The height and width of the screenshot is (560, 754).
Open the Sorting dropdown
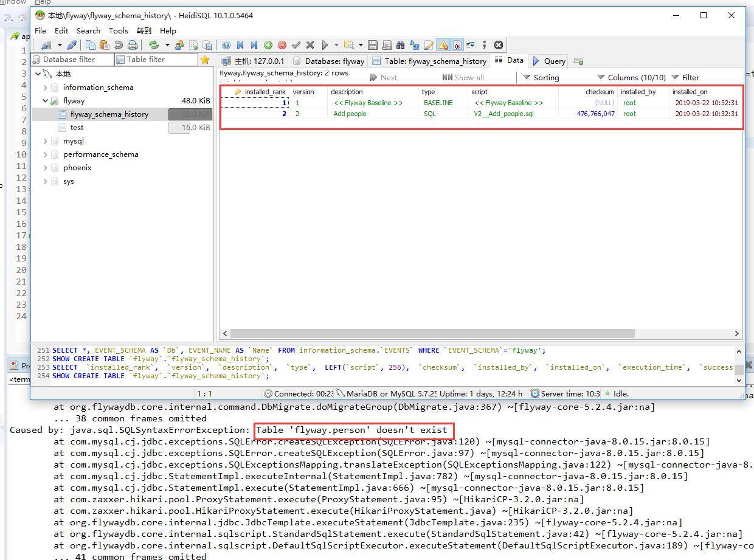tap(541, 77)
